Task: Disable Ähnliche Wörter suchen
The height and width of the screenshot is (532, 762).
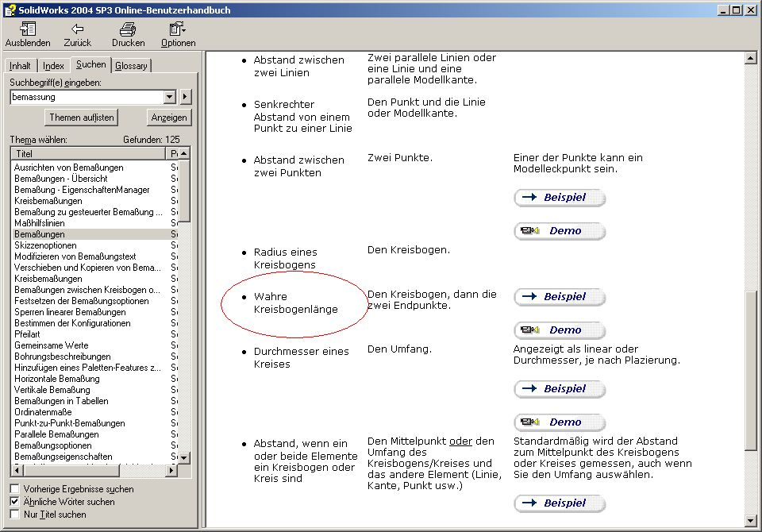Action: point(13,501)
